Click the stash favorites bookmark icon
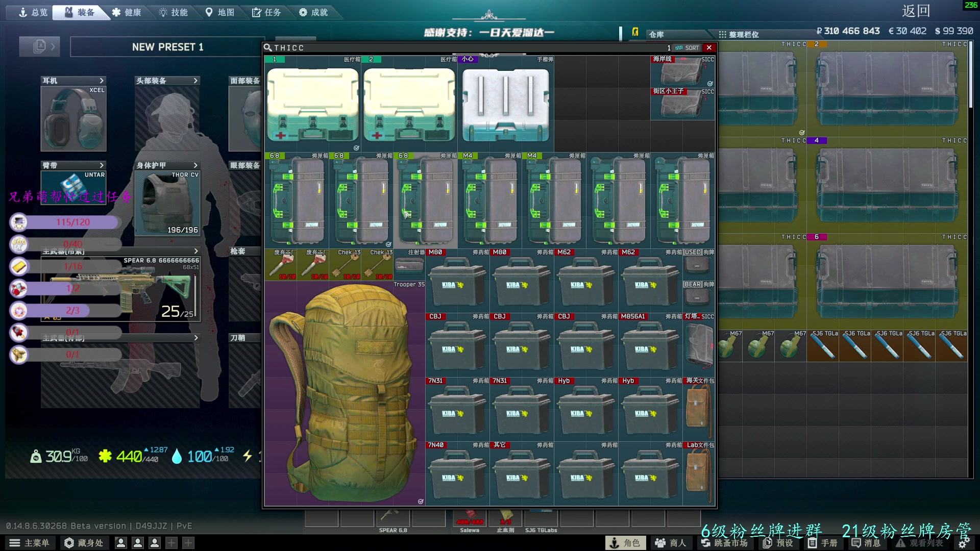The width and height of the screenshot is (980, 551). (635, 32)
